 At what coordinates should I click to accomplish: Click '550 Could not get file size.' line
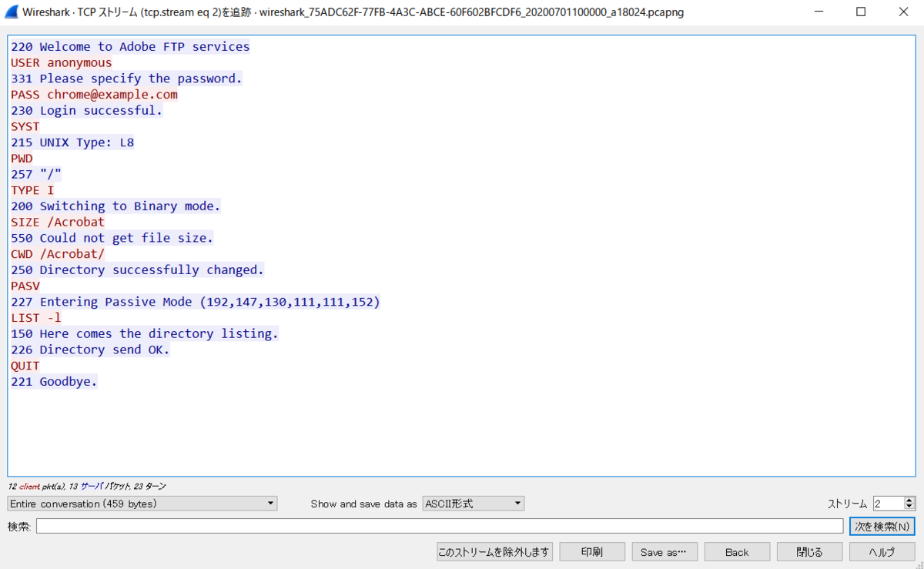point(112,238)
